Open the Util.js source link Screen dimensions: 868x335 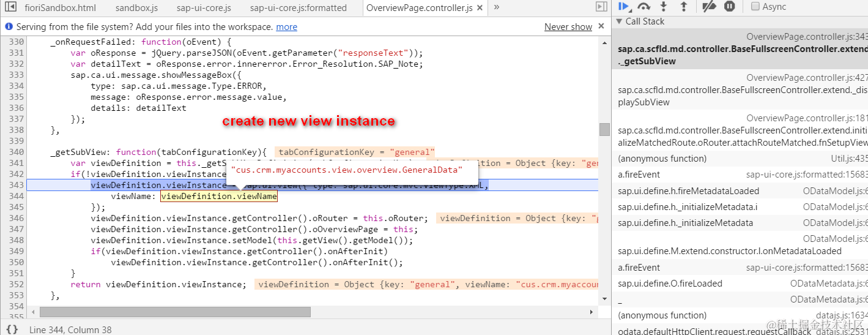(848, 159)
